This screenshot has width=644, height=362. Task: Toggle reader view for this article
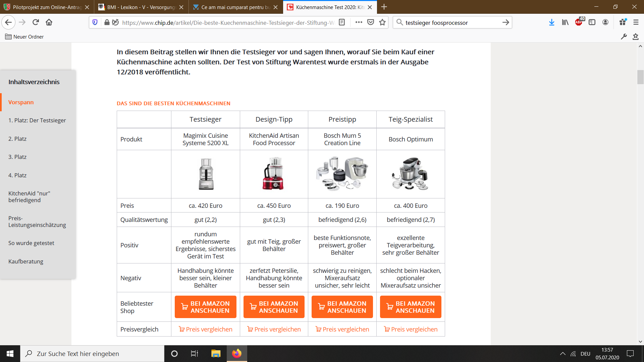click(x=342, y=22)
